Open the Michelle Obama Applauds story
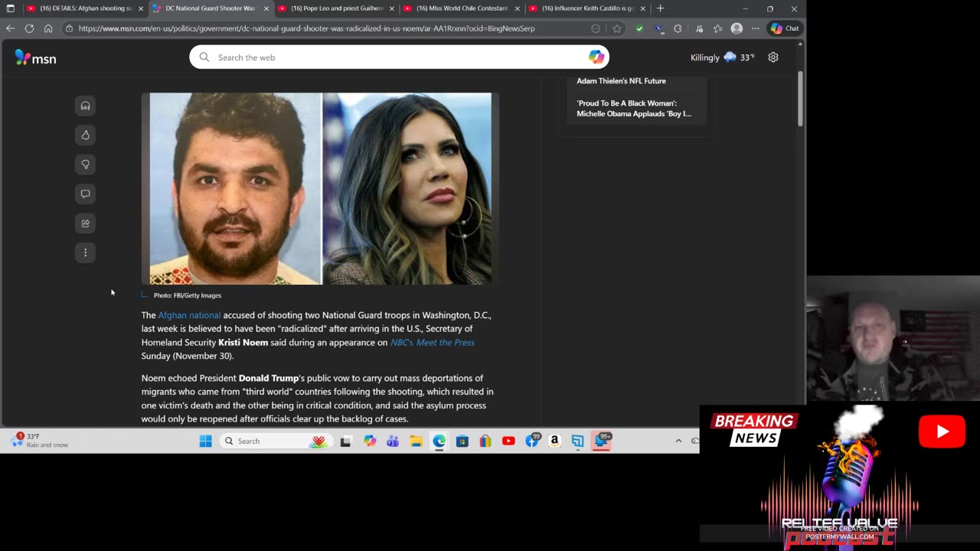Screen dimensions: 980x551 (x=634, y=109)
